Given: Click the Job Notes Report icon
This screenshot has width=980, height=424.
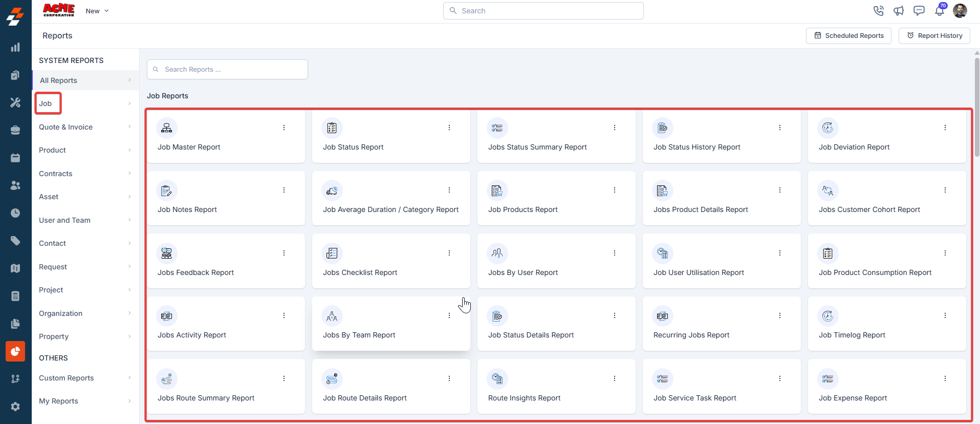Looking at the screenshot, I should [x=167, y=191].
